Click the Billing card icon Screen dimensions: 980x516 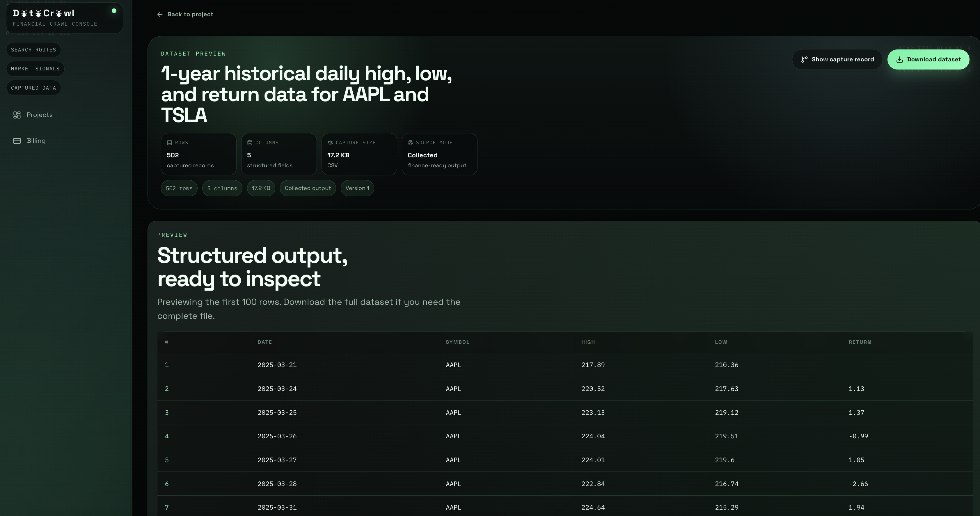(x=17, y=141)
